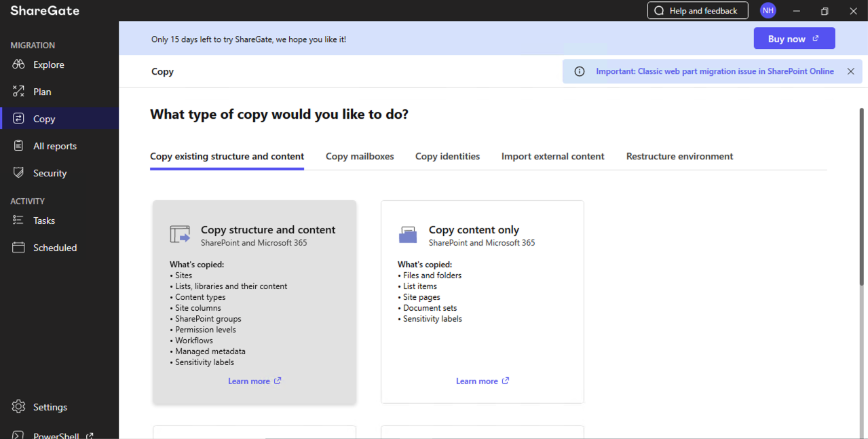The image size is (868, 439).
Task: Click external link icon on Buy now
Action: (816, 39)
